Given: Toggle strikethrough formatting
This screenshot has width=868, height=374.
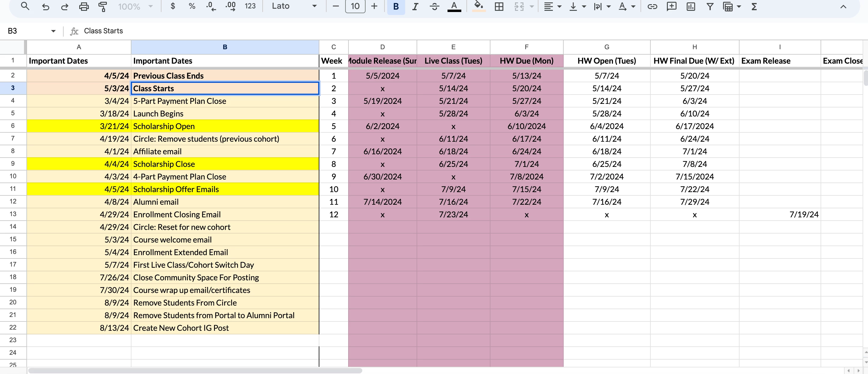Looking at the screenshot, I should click(434, 6).
